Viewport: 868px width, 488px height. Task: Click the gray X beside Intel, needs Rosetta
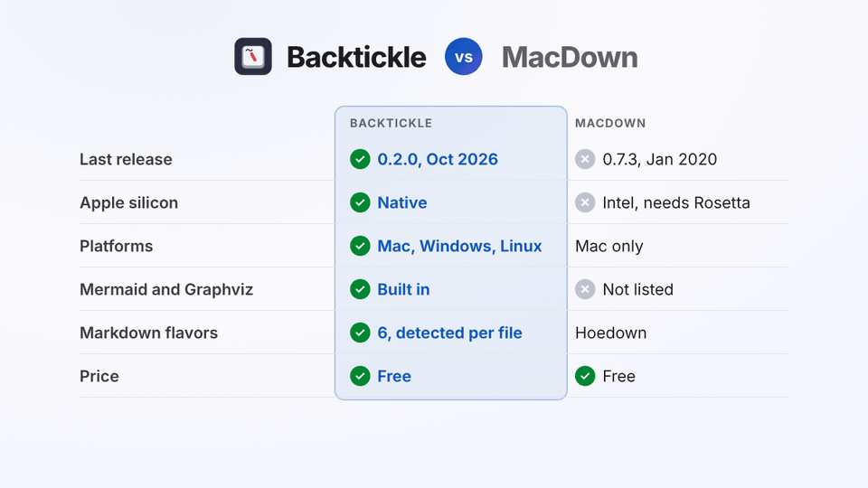(x=585, y=202)
